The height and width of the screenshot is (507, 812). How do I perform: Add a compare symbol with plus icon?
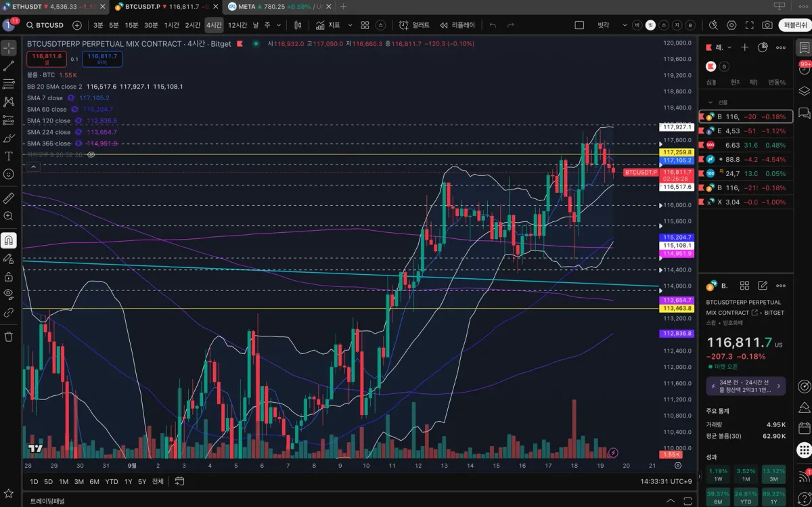[x=77, y=25]
